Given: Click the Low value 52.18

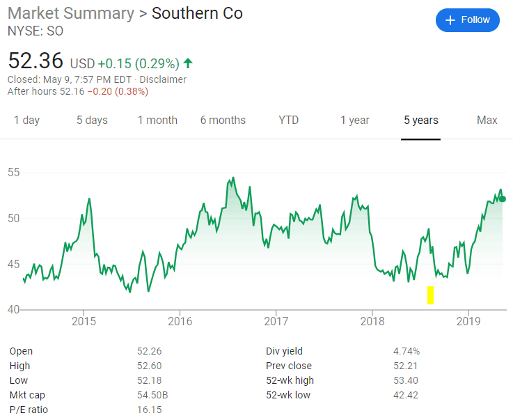Looking at the screenshot, I should click(149, 380).
